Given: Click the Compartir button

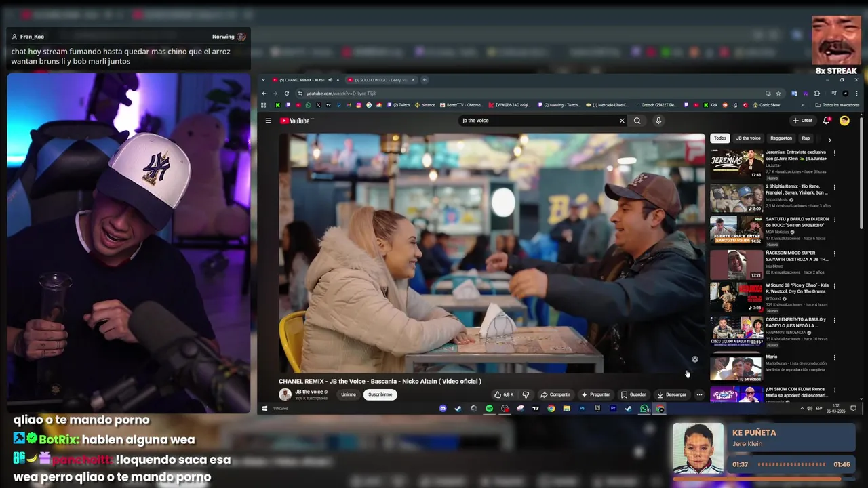Looking at the screenshot, I should pyautogui.click(x=555, y=394).
